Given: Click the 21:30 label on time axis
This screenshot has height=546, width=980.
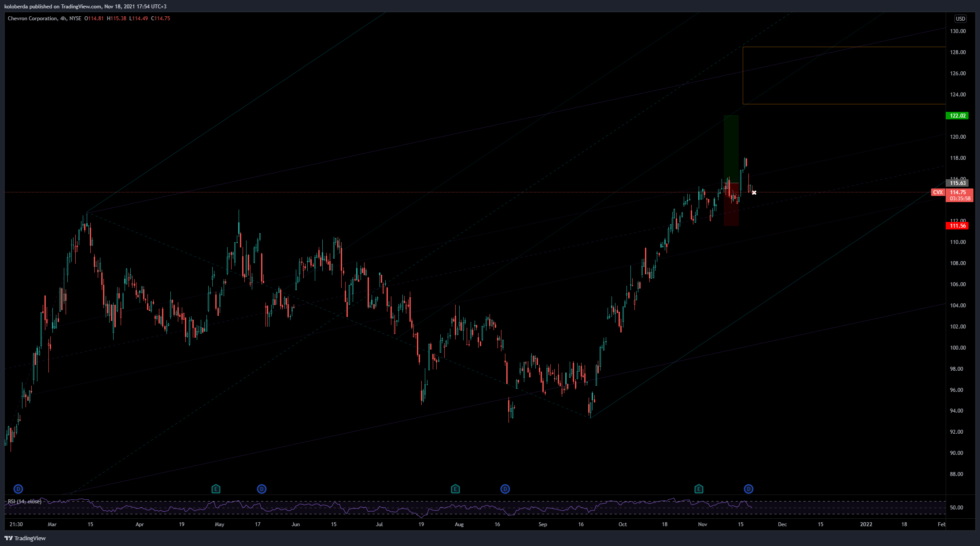Looking at the screenshot, I should pos(16,524).
